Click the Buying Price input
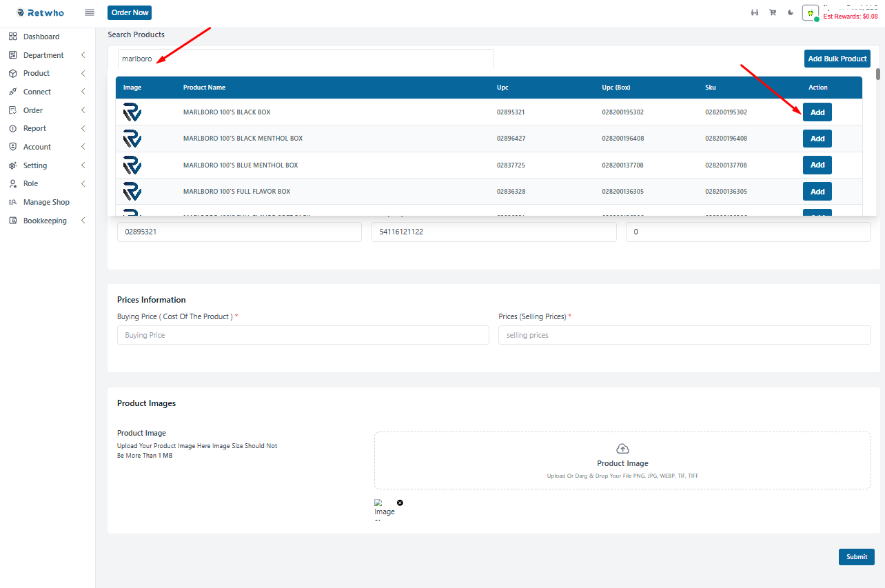Image resolution: width=885 pixels, height=588 pixels. point(303,335)
